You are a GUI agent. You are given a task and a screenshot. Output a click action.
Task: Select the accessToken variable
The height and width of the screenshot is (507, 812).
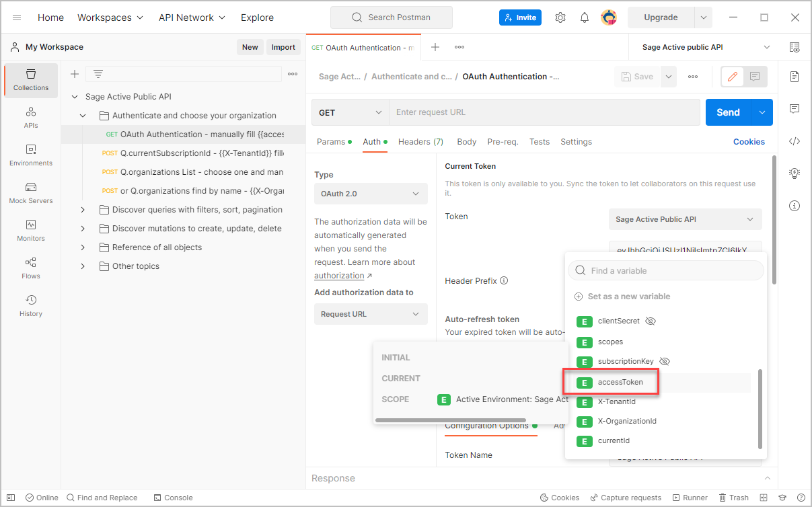point(620,382)
